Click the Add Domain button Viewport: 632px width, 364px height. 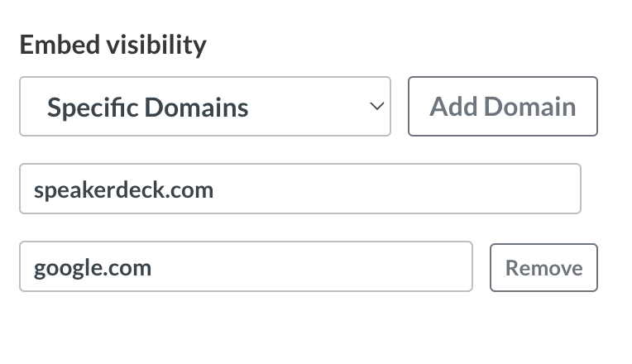(502, 107)
